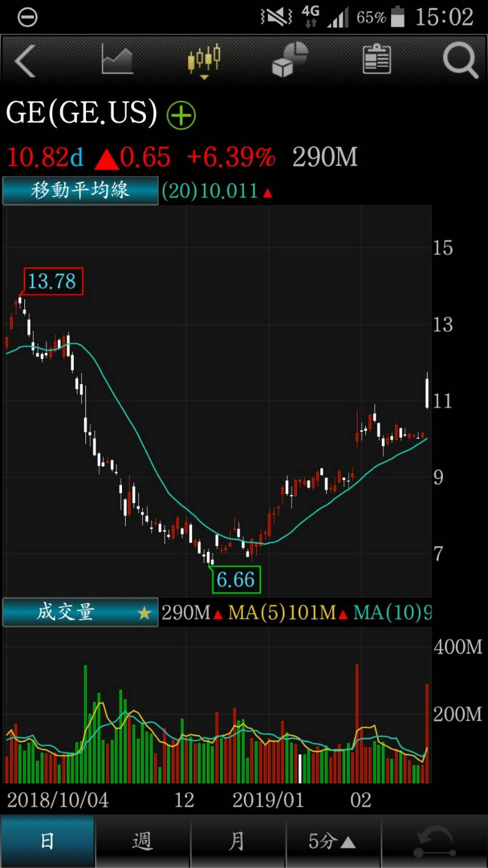Switch to the 週 weekly chart tab
Viewport: 488px width, 868px height.
[x=142, y=841]
